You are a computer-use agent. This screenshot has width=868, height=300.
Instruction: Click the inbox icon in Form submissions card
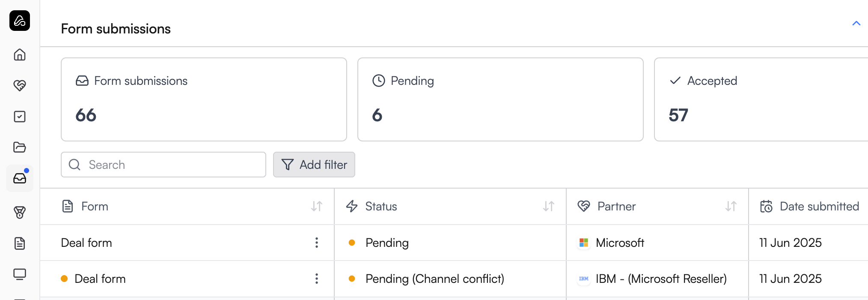click(x=82, y=81)
